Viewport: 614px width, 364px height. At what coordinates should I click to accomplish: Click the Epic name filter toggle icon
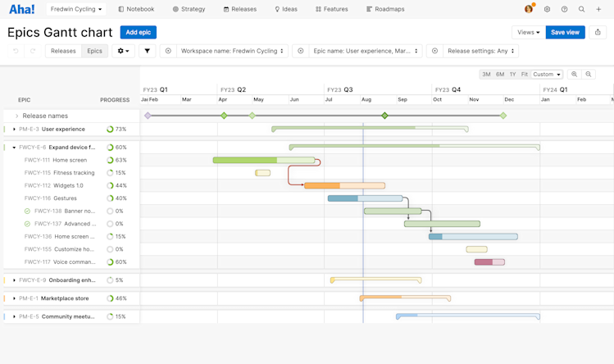pyautogui.click(x=300, y=51)
